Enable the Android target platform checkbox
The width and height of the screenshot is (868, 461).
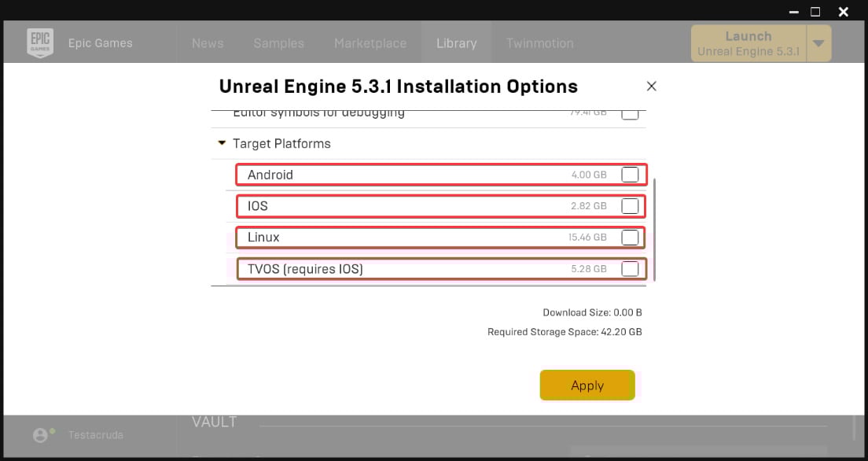pos(630,175)
